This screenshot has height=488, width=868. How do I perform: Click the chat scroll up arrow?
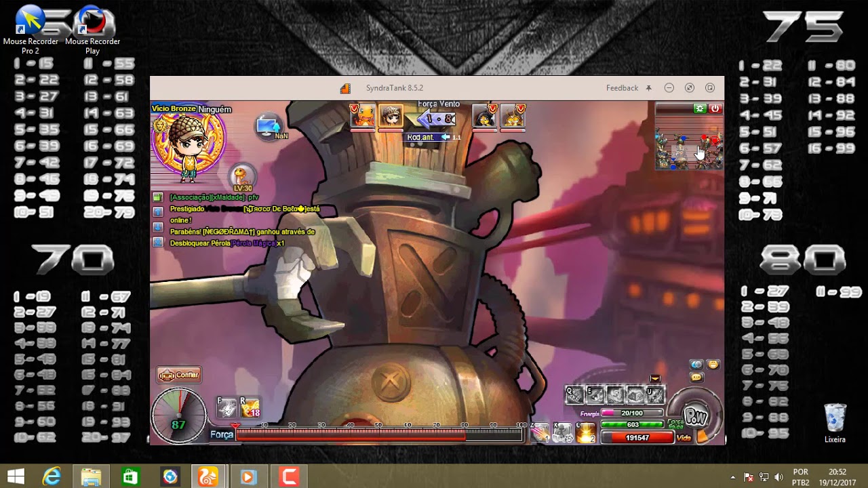tap(158, 212)
